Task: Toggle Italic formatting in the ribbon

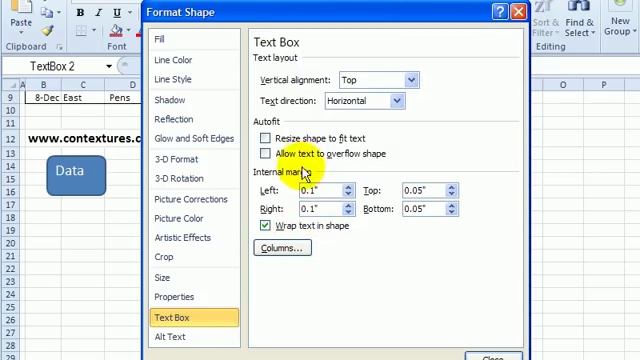Action: point(98,13)
